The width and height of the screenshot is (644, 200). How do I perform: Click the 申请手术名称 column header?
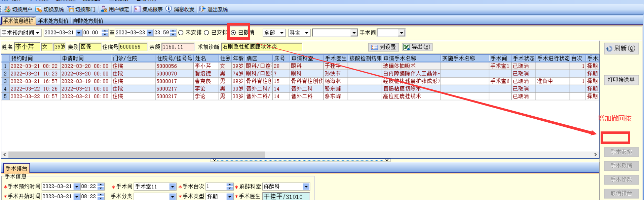click(412, 58)
